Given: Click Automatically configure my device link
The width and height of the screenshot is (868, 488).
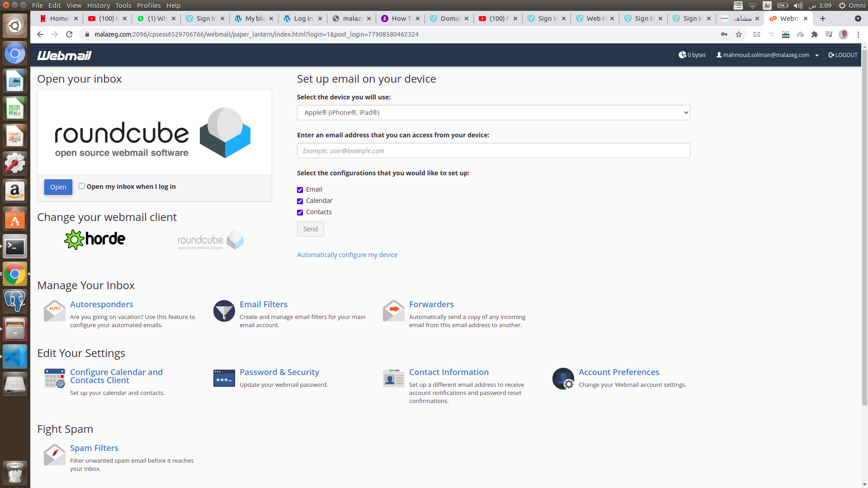Looking at the screenshot, I should point(347,255).
